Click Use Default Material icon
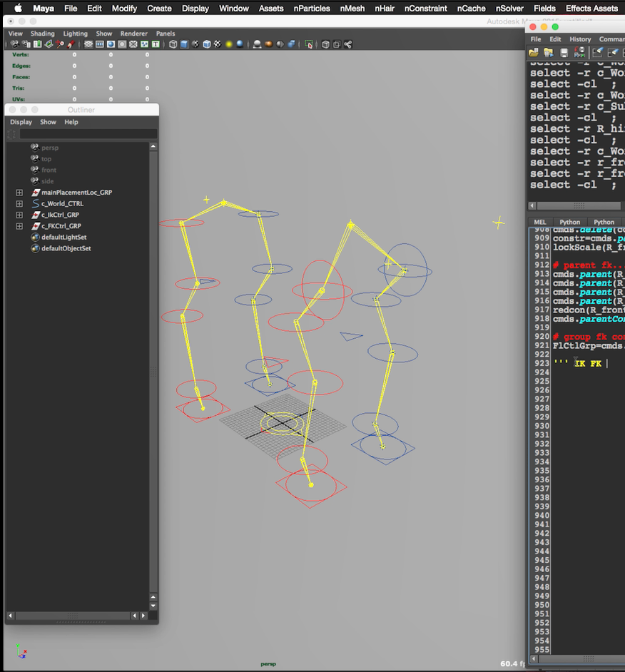This screenshot has height=672, width=625. point(195,44)
